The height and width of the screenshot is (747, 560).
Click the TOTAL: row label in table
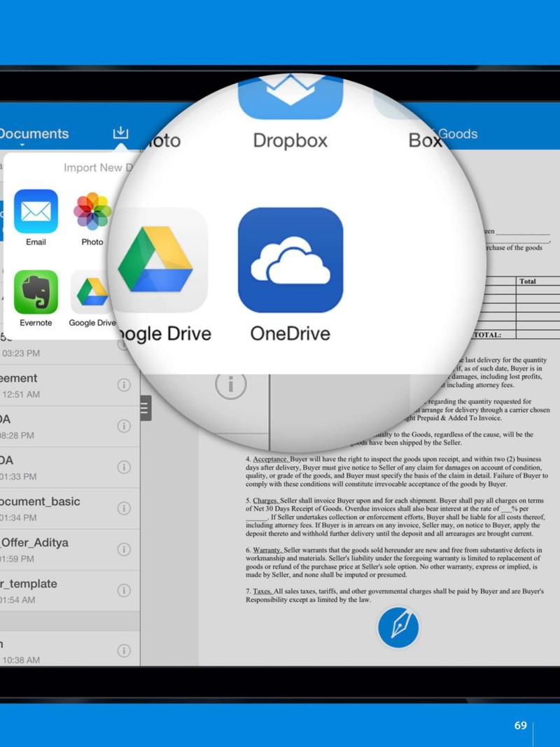tap(488, 335)
